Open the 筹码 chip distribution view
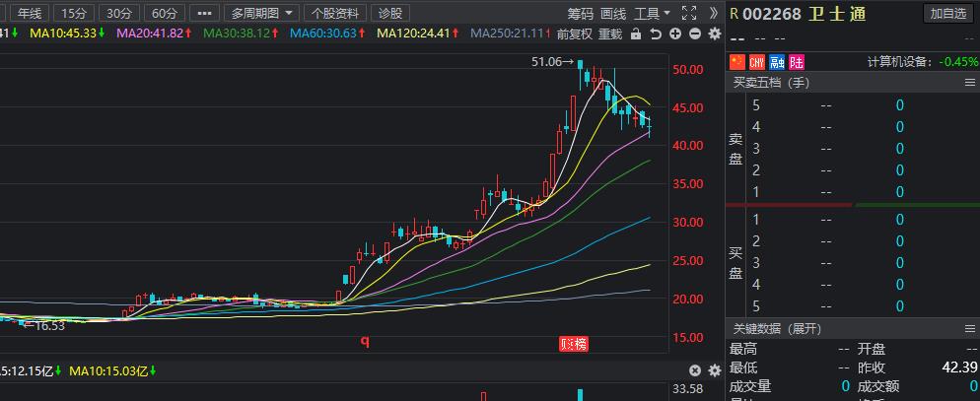This screenshot has height=401, width=980. click(580, 13)
